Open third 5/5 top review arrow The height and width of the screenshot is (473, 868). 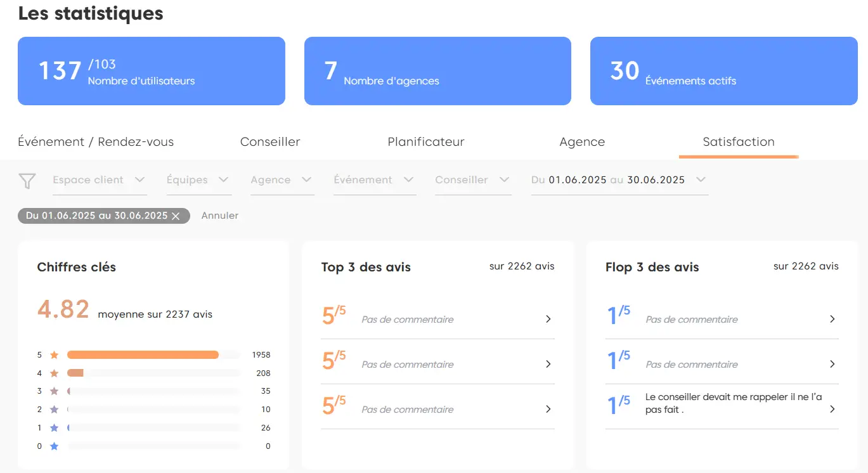[548, 409]
